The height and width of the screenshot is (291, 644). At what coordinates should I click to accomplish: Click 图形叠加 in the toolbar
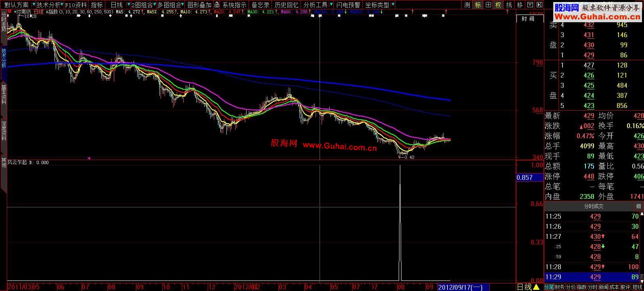(x=199, y=5)
